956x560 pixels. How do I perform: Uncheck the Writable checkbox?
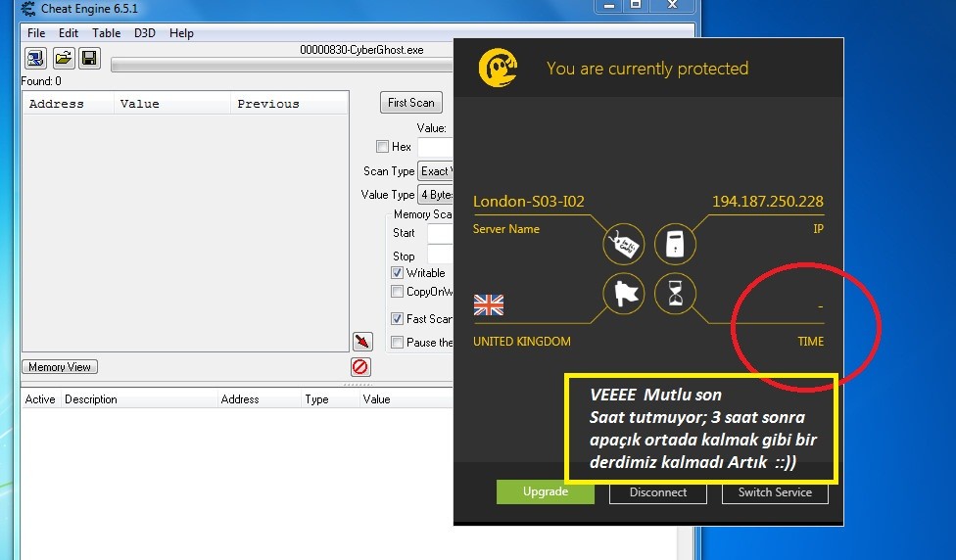[x=397, y=272]
